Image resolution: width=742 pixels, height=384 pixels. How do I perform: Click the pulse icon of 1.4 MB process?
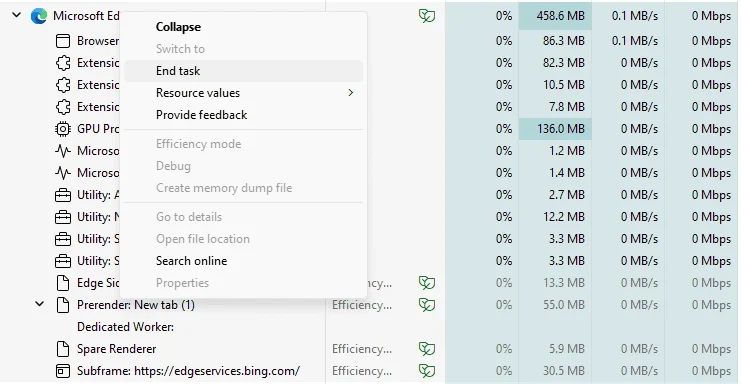coord(63,173)
